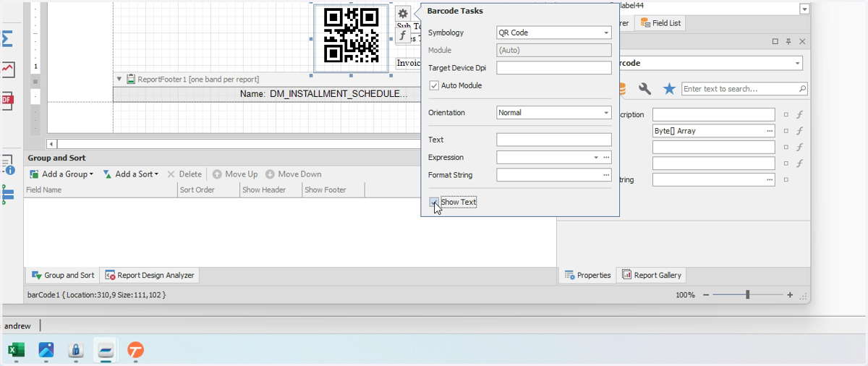Screen dimensions: 868x366
Task: Open the Report Design Analyzer tab
Action: coord(149,275)
